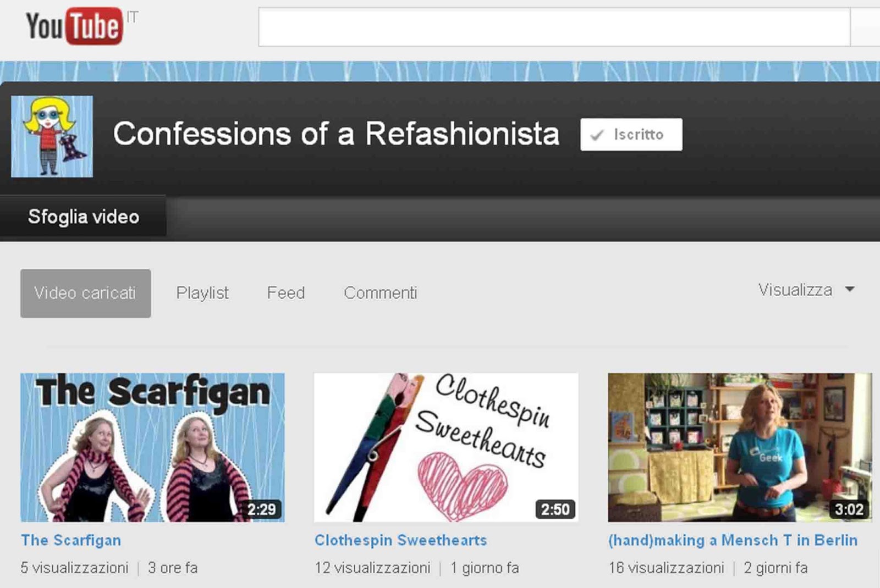
Task: Click the '3 ore fa' upload time
Action: (173, 568)
